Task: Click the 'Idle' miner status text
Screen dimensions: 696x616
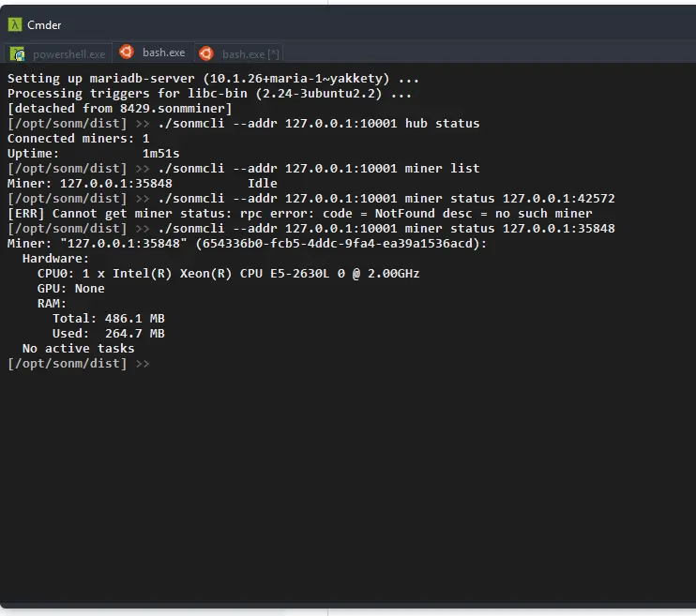Action: click(x=263, y=183)
